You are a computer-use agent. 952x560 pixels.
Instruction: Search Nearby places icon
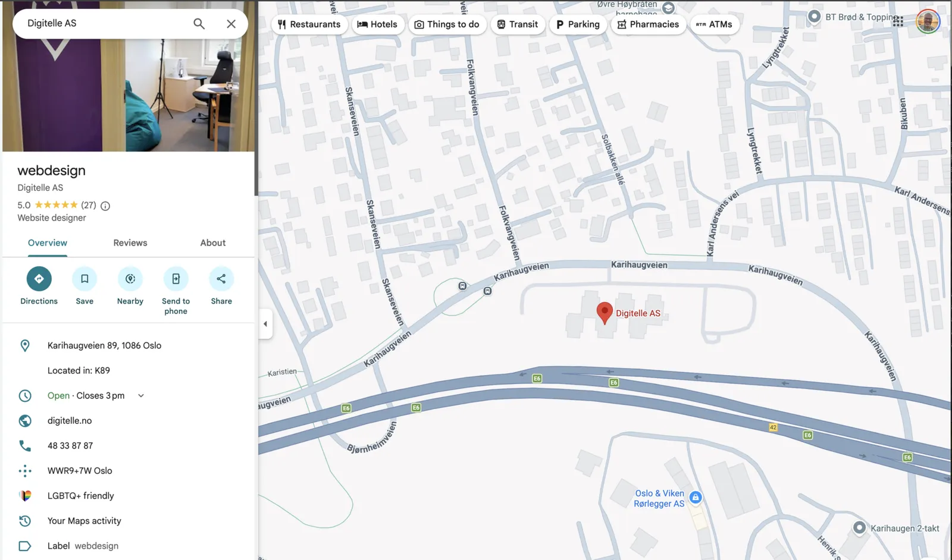click(130, 279)
